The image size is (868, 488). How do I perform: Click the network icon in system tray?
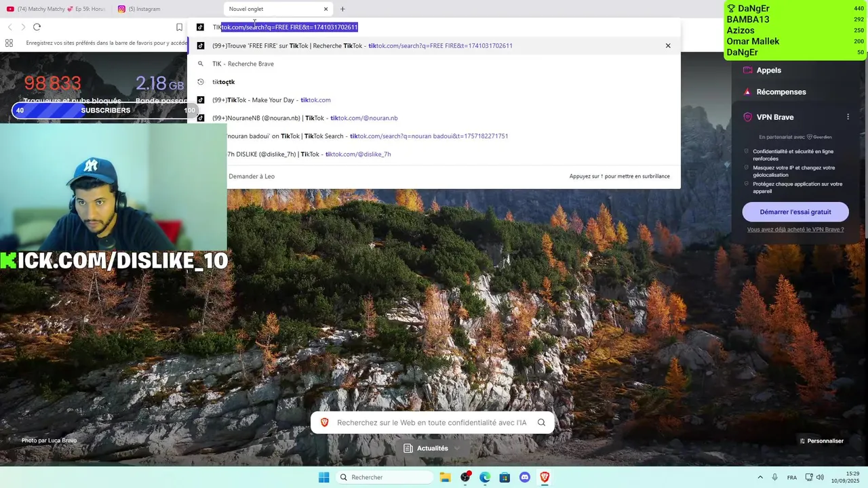(809, 477)
